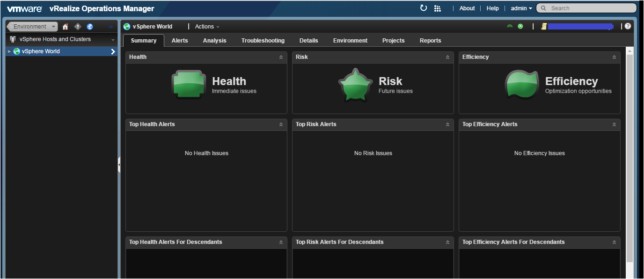Open the Actions dropdown menu
This screenshot has width=644, height=279.
click(x=206, y=27)
